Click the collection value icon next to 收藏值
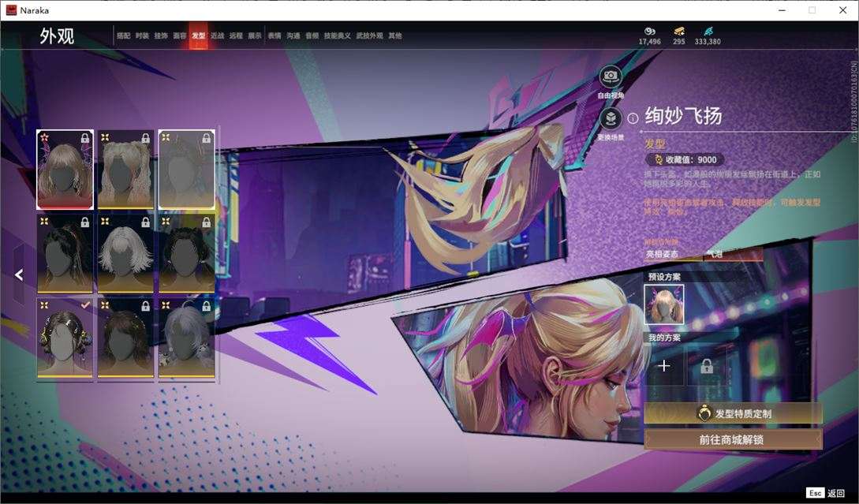 (658, 159)
